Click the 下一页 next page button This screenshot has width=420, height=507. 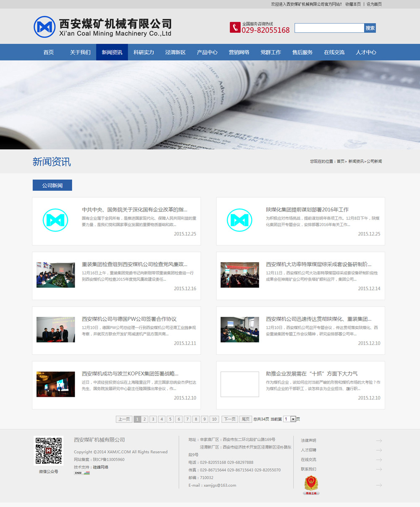tap(229, 419)
